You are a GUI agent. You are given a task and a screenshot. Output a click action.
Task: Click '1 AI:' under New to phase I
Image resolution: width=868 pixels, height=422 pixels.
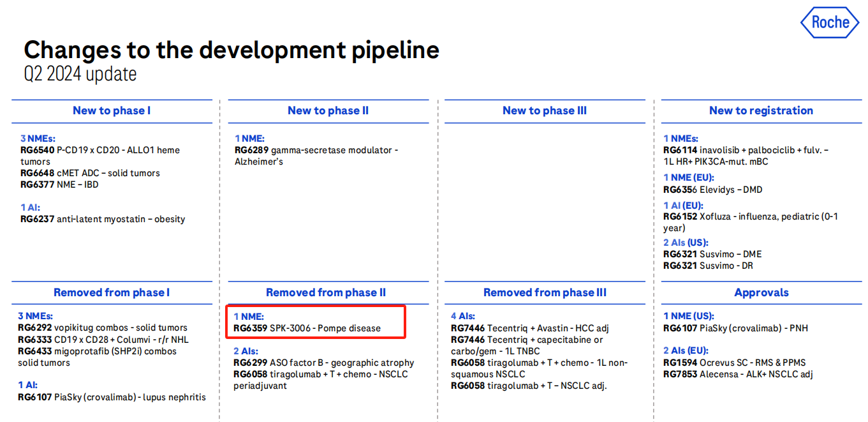pyautogui.click(x=31, y=207)
